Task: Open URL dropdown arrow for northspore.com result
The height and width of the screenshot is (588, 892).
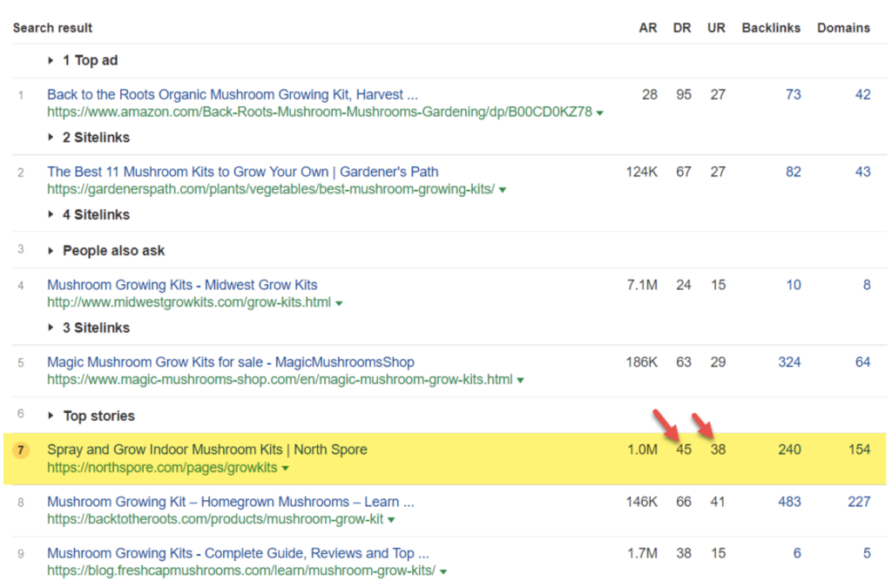Action: tap(286, 469)
